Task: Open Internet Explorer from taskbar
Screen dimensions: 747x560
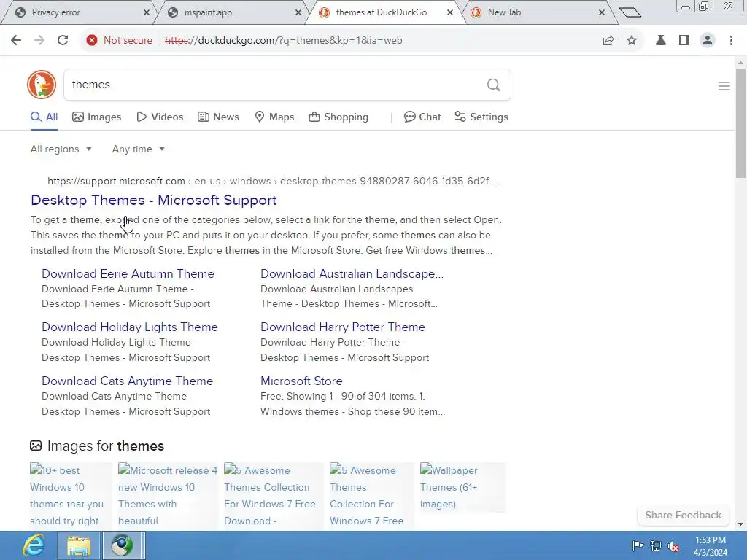Action: tap(34, 545)
